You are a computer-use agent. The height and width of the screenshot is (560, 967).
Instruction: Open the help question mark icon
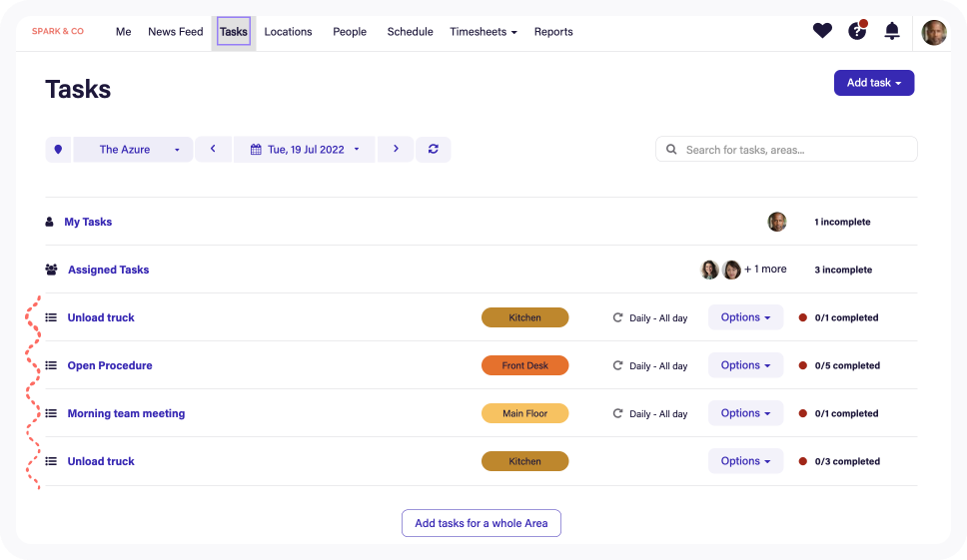tap(857, 30)
